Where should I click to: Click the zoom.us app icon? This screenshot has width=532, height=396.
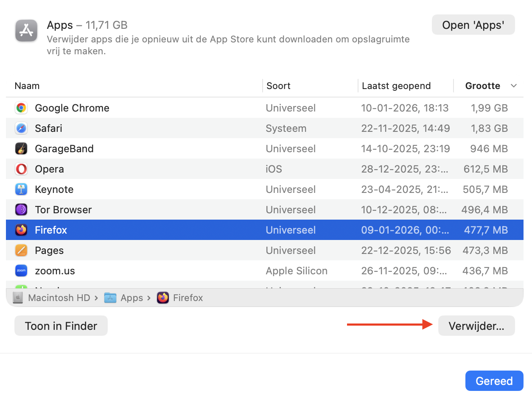[21, 271]
